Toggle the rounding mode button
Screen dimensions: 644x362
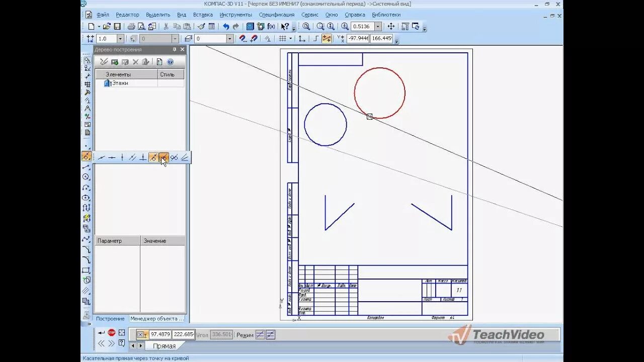[x=327, y=38]
